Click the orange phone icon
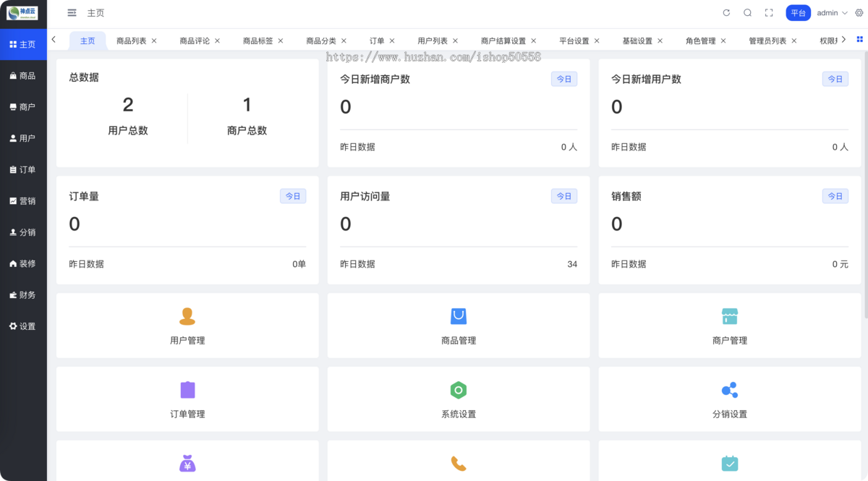 (459, 463)
